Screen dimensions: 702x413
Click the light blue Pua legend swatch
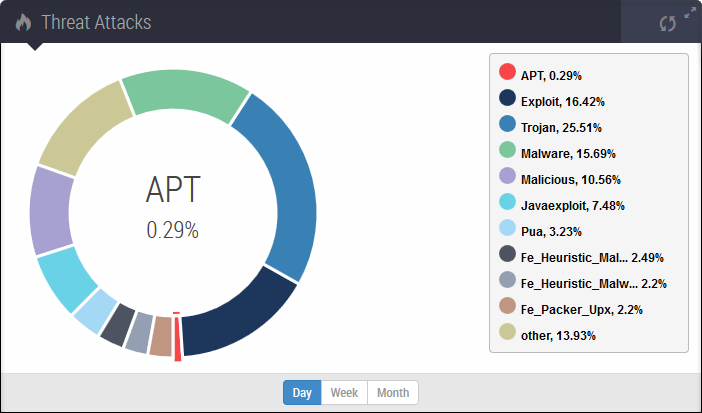(507, 228)
